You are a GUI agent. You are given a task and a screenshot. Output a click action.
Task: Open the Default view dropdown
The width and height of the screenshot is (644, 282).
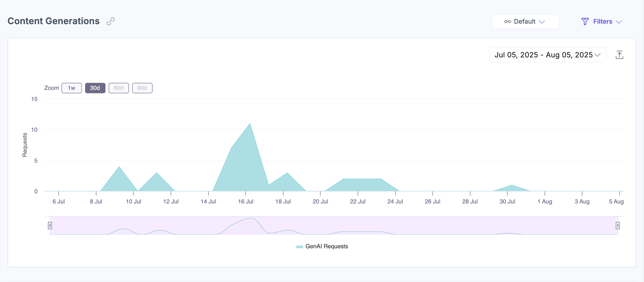525,22
